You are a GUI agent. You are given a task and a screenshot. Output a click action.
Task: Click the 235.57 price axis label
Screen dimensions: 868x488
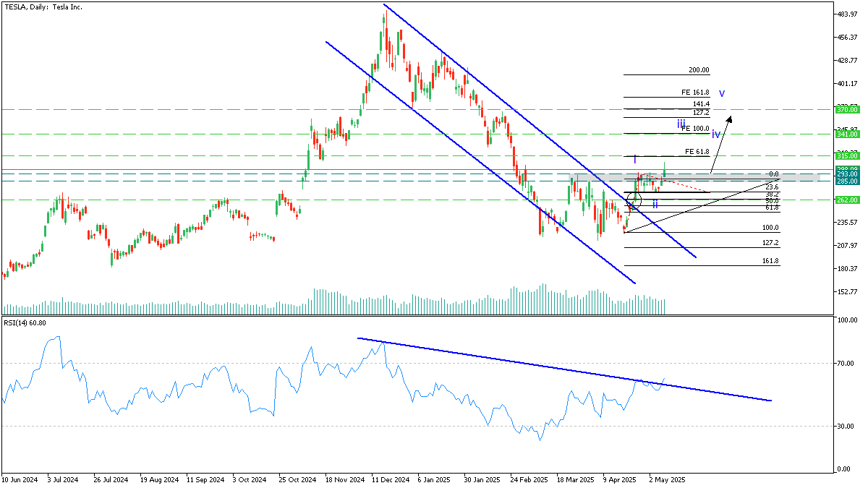point(848,223)
